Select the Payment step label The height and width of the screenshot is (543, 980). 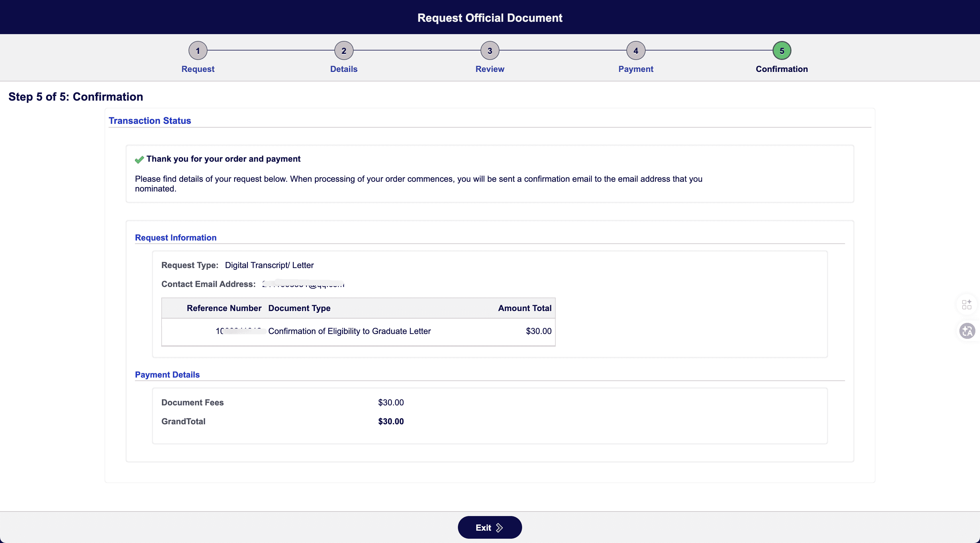coord(636,69)
